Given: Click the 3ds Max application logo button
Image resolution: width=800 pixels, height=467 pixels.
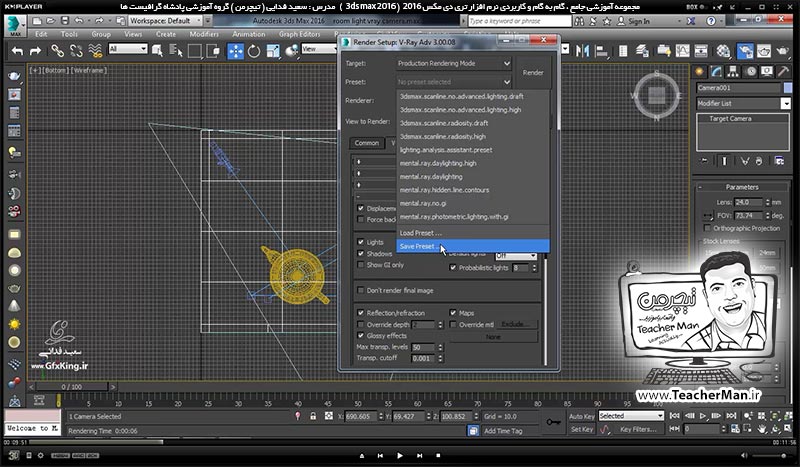Looking at the screenshot, I should pos(15,25).
